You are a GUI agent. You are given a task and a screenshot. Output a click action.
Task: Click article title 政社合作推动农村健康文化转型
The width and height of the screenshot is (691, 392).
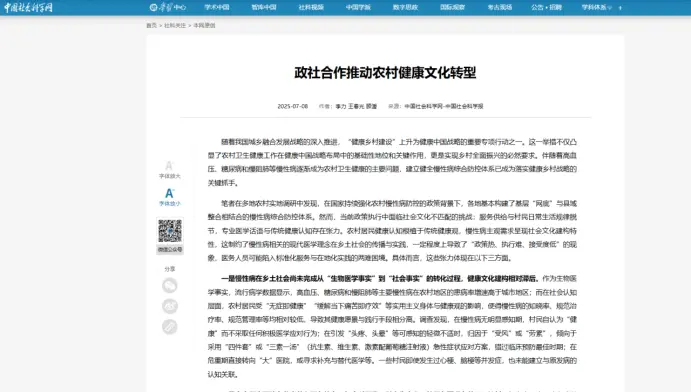click(385, 73)
